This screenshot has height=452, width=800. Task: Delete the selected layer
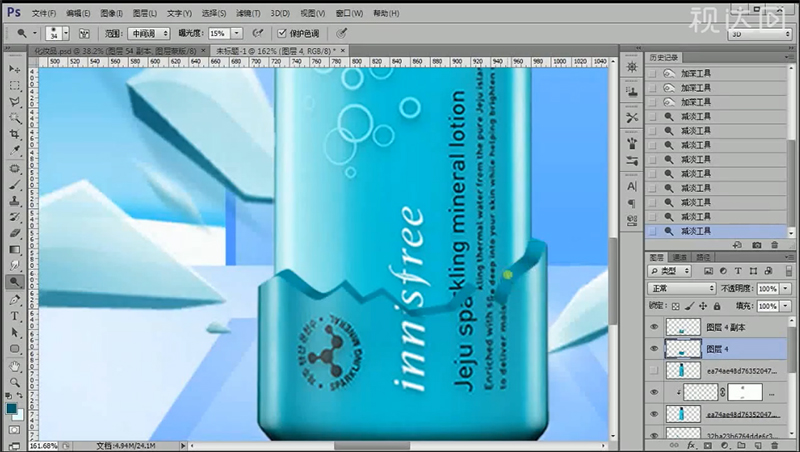(774, 446)
